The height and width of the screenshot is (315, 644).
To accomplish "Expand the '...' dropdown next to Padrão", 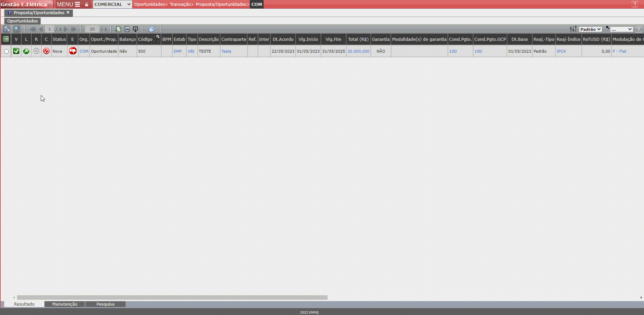I will [622, 29].
